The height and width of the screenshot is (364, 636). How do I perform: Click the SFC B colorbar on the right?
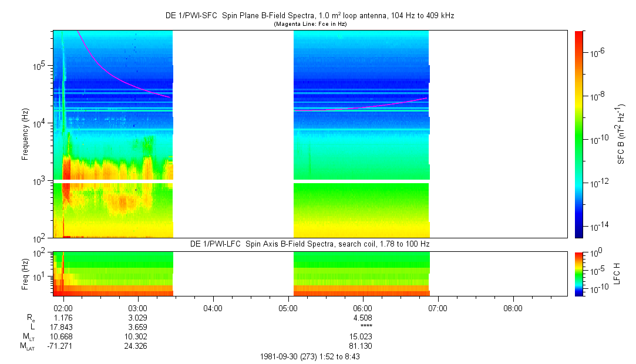[578, 134]
